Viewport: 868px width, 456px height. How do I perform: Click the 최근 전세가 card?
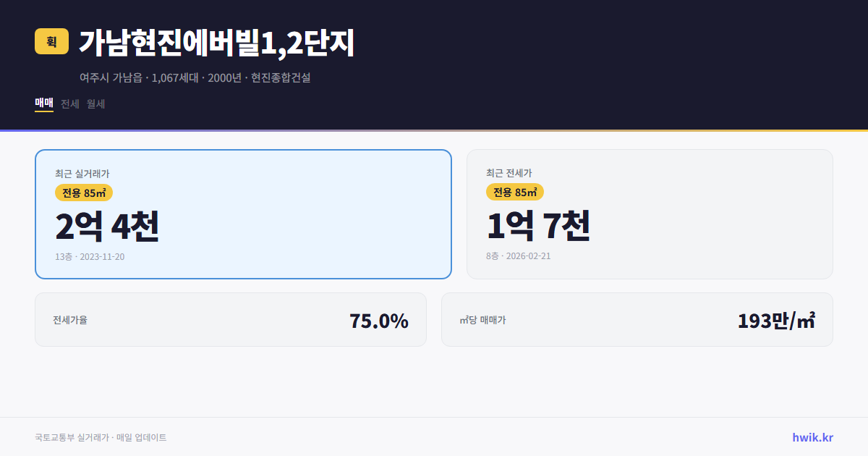click(x=650, y=214)
